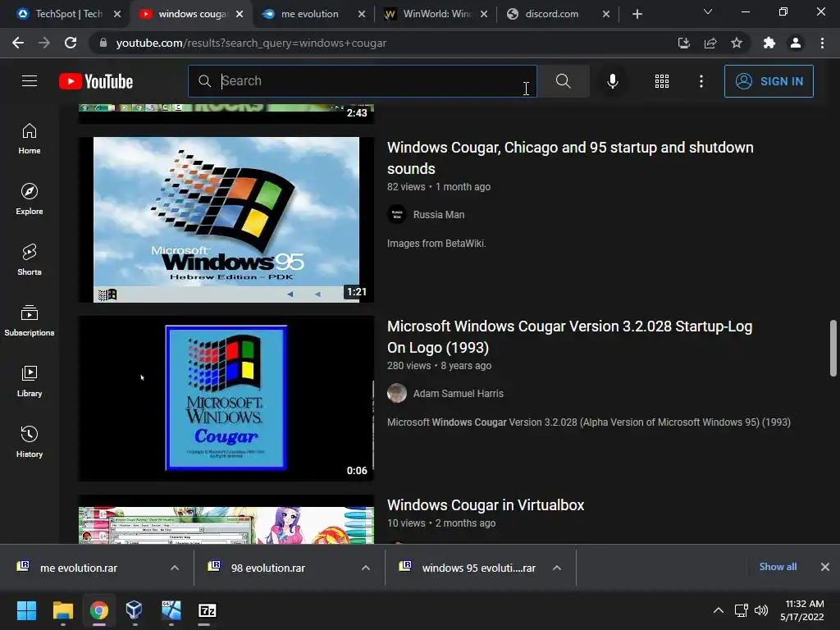Open 98 evolution.rar download
This screenshot has height=630, width=840.
point(268,568)
